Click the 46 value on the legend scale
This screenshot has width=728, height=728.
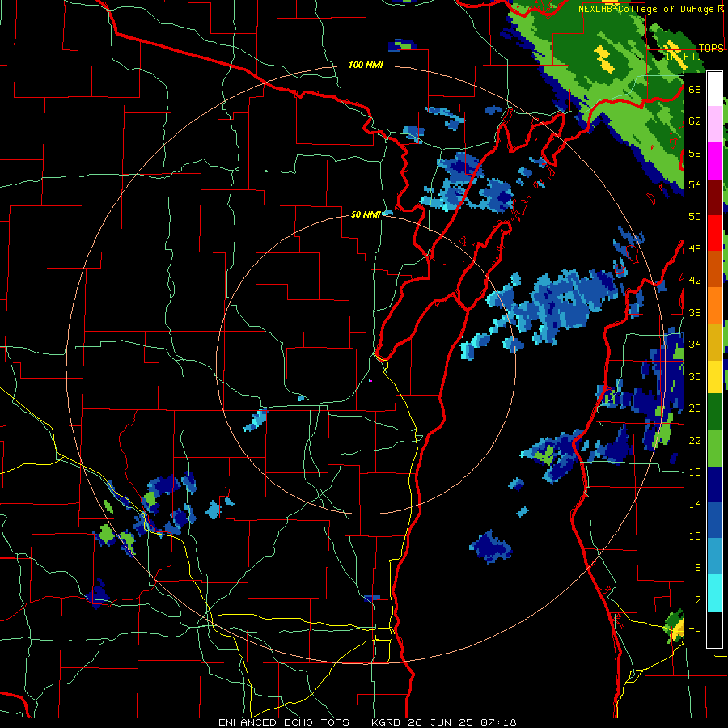(695, 249)
